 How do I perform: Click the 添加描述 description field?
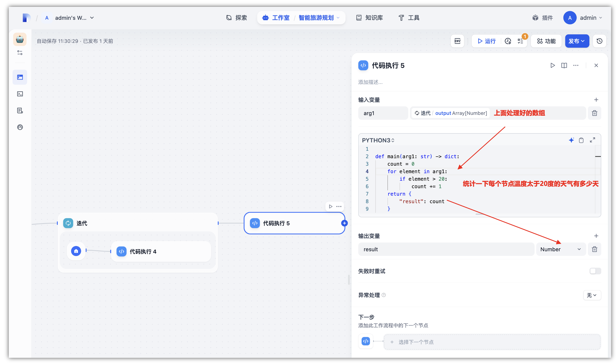coord(370,82)
